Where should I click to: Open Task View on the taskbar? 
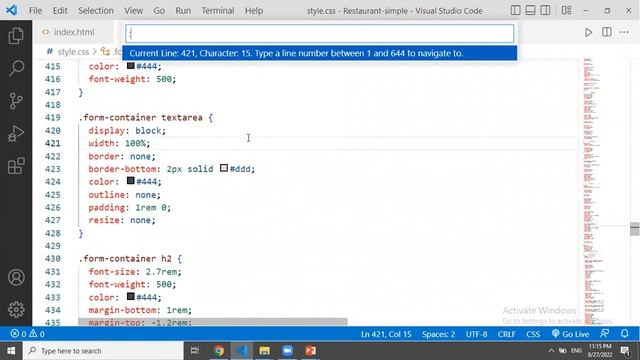click(x=195, y=351)
